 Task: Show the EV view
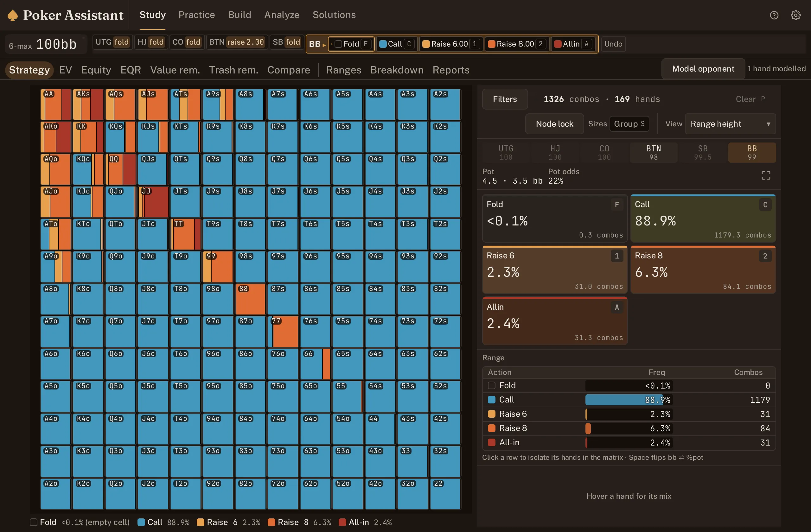65,70
